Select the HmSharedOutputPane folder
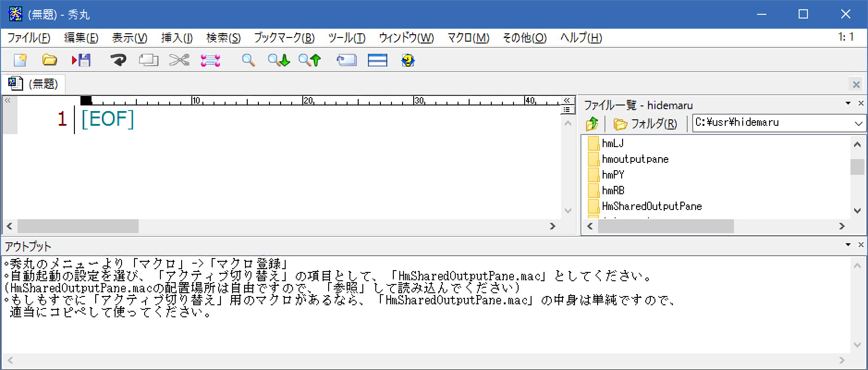868x370 pixels. (x=651, y=206)
